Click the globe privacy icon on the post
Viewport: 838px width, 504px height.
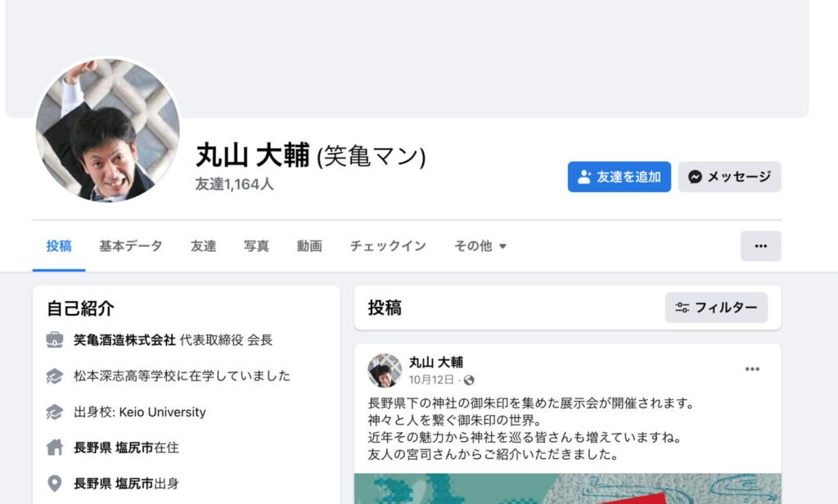click(x=469, y=380)
